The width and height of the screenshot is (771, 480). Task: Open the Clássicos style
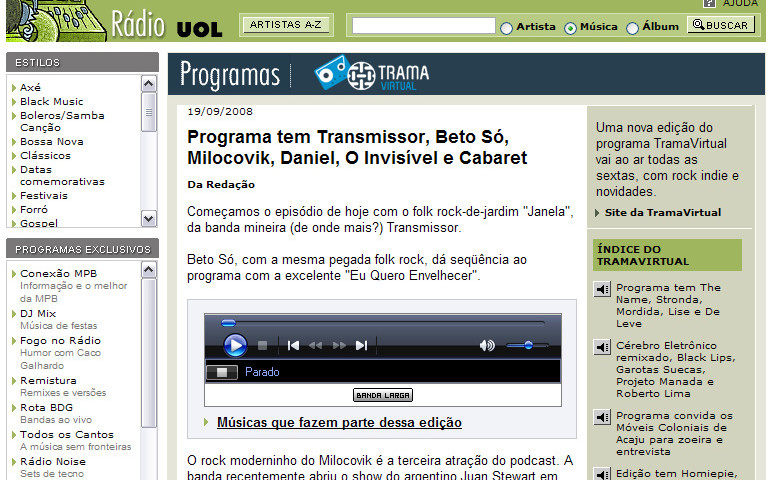point(45,155)
